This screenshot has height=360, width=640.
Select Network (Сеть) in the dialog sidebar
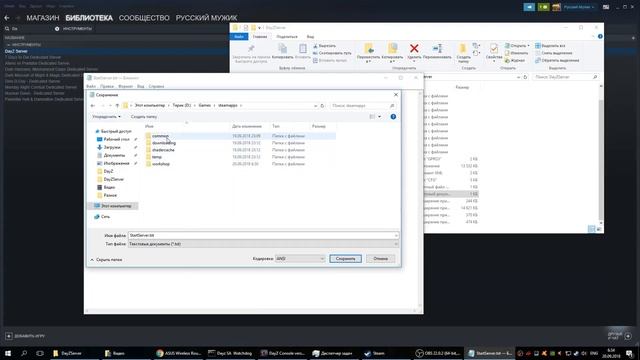105,217
